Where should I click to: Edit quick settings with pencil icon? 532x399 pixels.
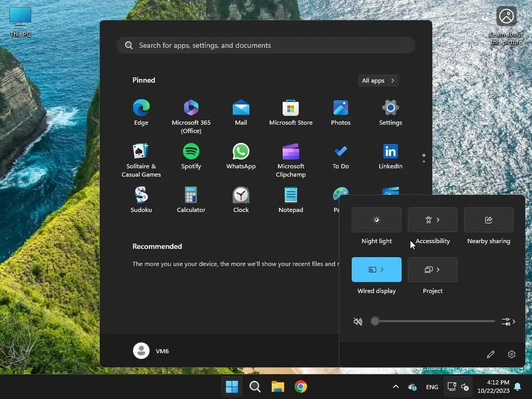[490, 354]
